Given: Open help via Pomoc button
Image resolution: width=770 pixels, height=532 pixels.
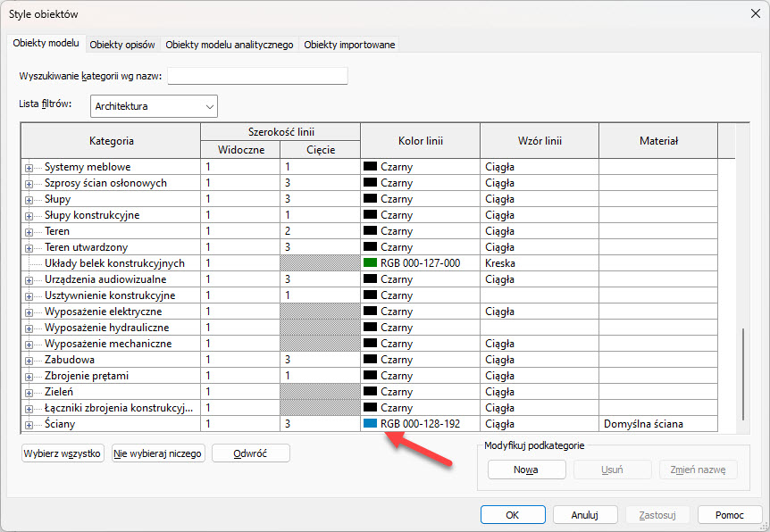Looking at the screenshot, I should click(729, 515).
